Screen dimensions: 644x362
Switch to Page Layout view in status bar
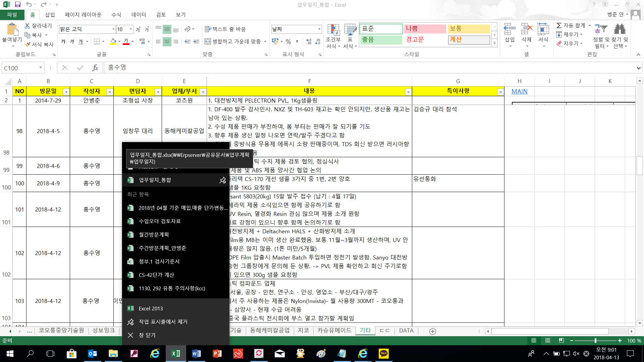coord(548,341)
